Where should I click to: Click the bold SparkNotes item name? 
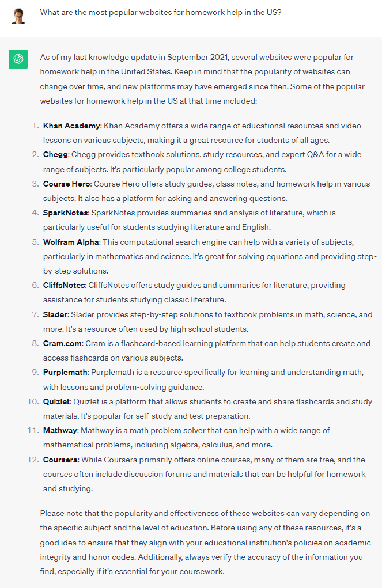[x=66, y=213]
